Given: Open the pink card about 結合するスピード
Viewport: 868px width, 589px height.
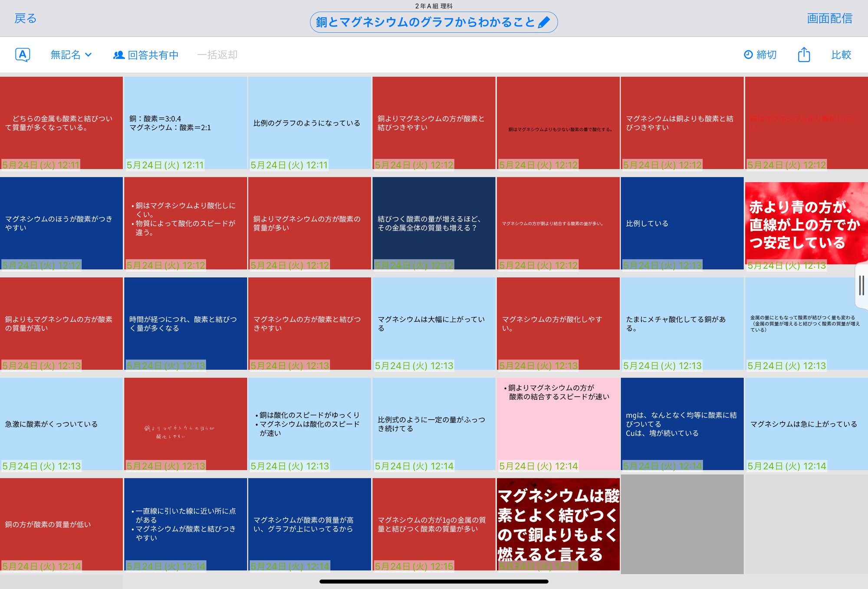Looking at the screenshot, I should (558, 424).
